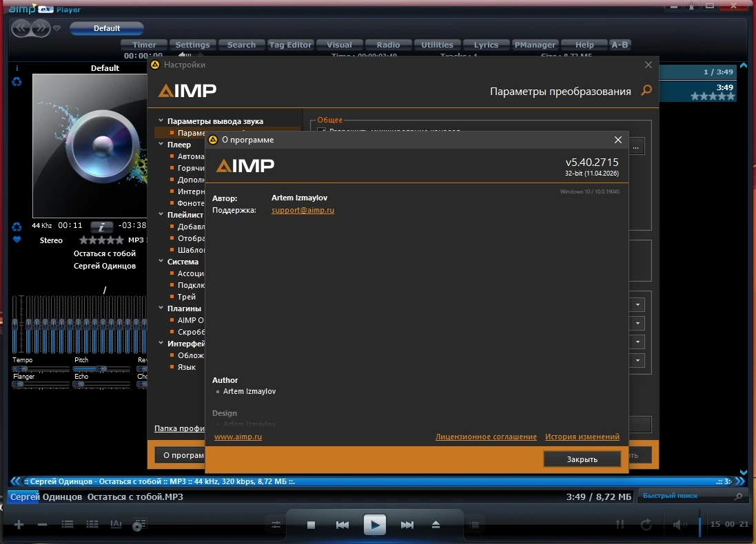Open the Visual tab
The width and height of the screenshot is (756, 544).
pyautogui.click(x=339, y=45)
